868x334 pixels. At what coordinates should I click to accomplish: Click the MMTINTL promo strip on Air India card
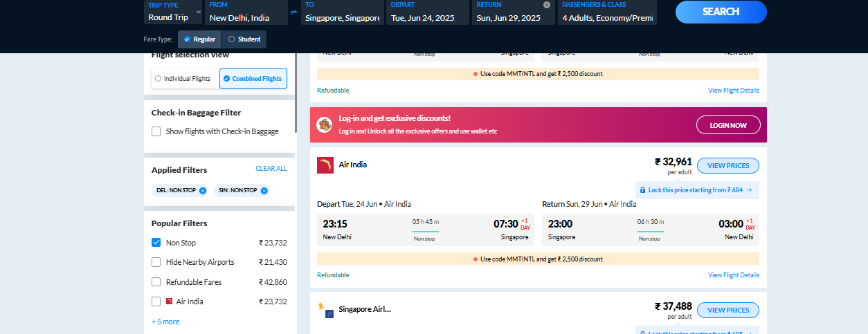tap(538, 259)
